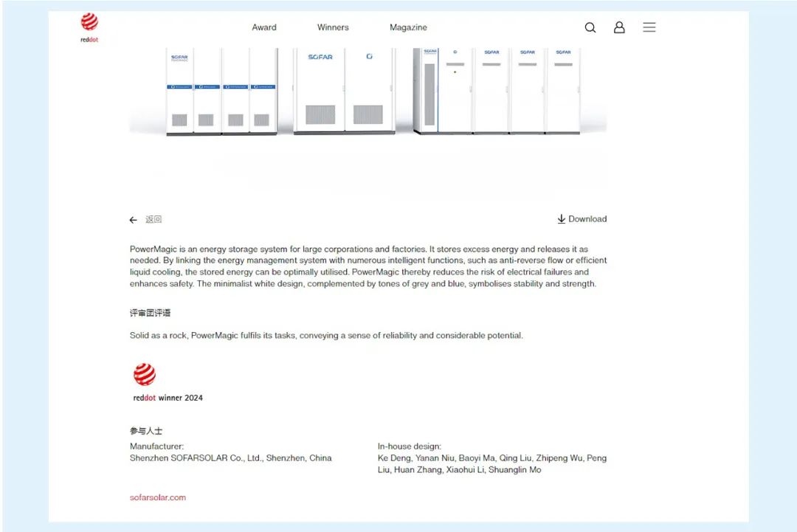
Task: Click the download arrow icon
Action: tap(562, 219)
